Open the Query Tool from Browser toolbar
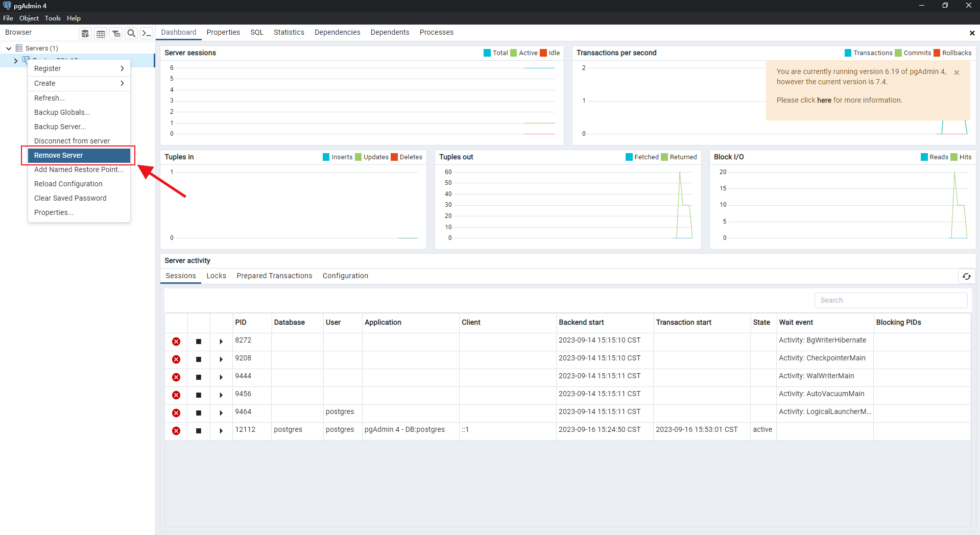Screen dimensions: 980x535 point(85,34)
